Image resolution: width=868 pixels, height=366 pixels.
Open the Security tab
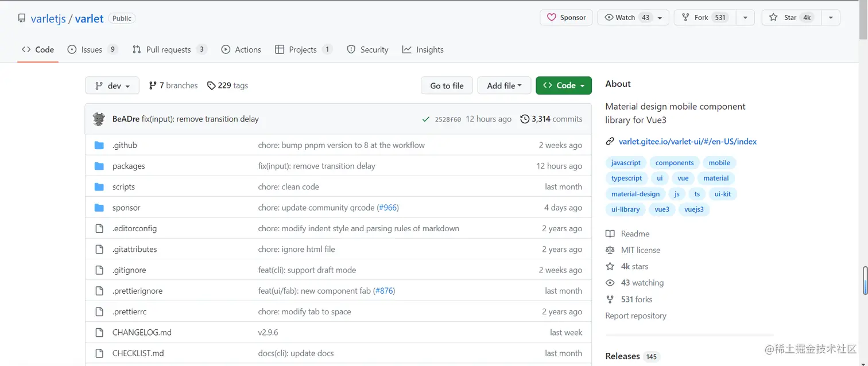[368, 50]
